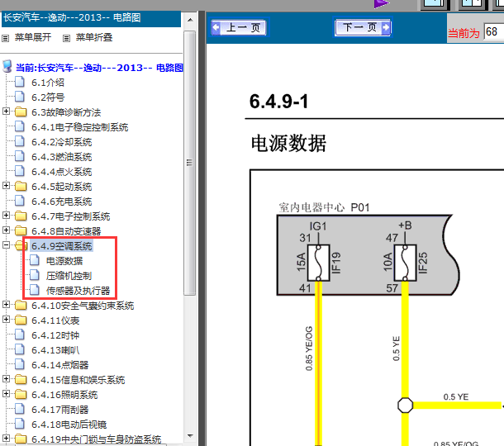
Task: Open 6.4.2冷却系统
Action: 61,142
